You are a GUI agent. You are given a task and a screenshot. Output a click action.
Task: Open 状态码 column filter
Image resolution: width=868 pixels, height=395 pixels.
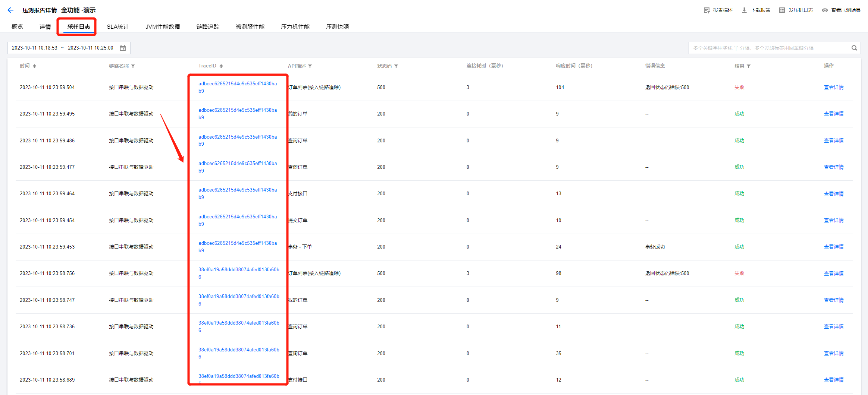pyautogui.click(x=396, y=66)
